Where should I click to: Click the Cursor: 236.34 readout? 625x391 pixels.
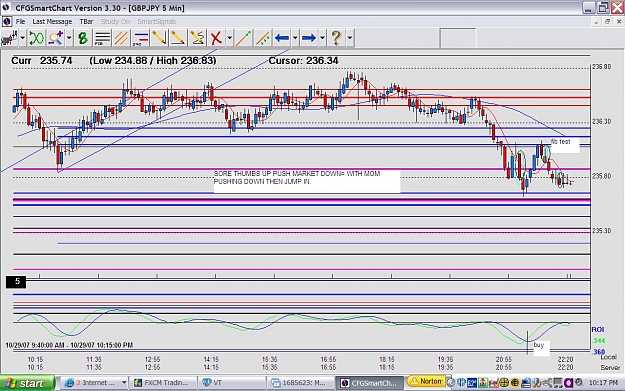tap(303, 61)
